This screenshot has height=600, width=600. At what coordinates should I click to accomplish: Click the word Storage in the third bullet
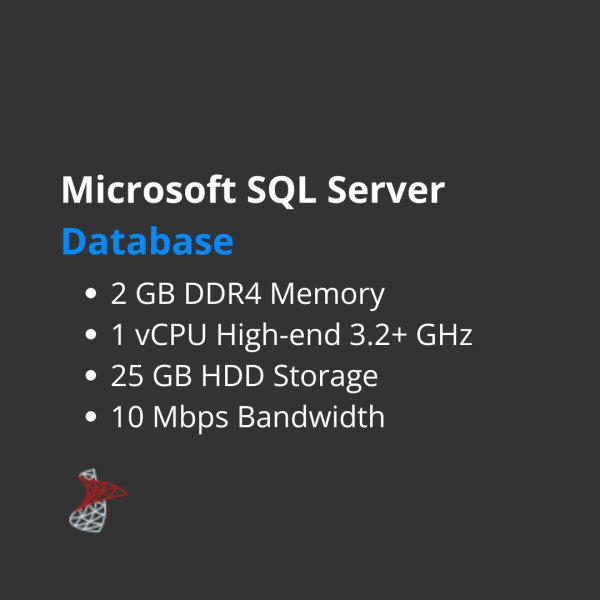tap(329, 377)
